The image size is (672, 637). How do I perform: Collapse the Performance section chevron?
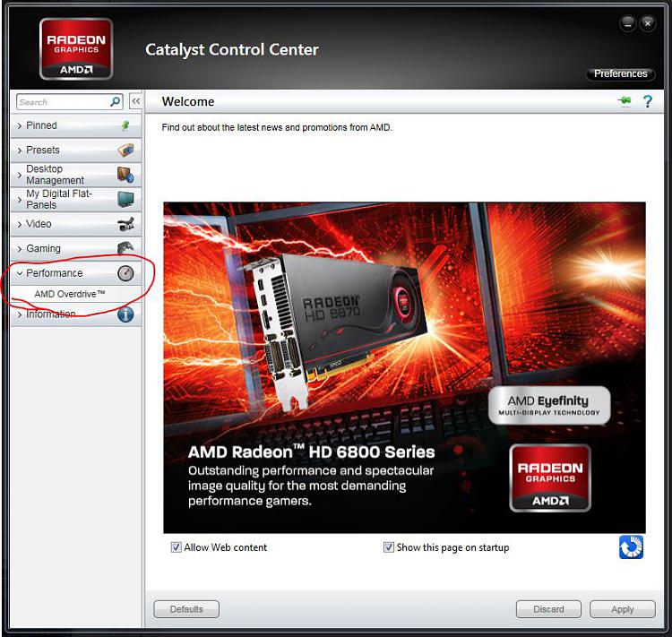pos(20,273)
